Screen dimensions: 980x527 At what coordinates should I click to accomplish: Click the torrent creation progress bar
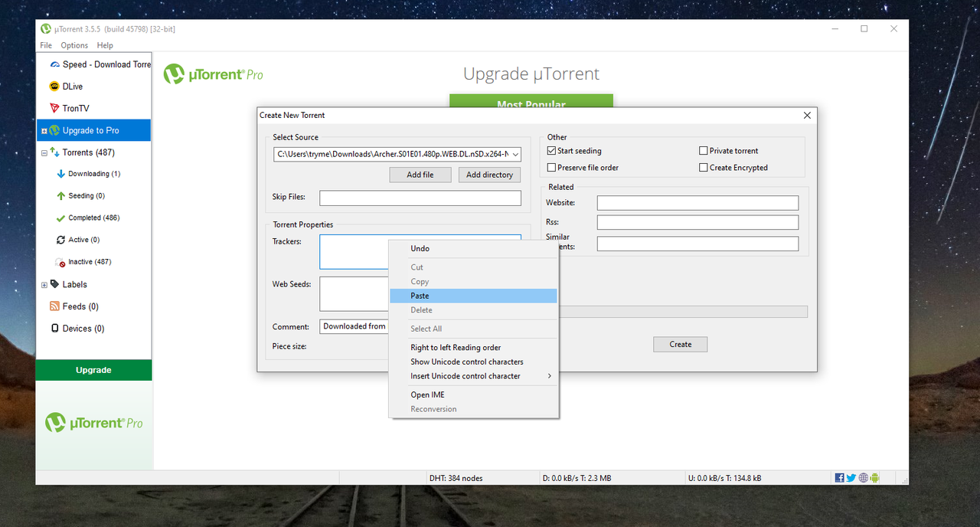(x=683, y=312)
